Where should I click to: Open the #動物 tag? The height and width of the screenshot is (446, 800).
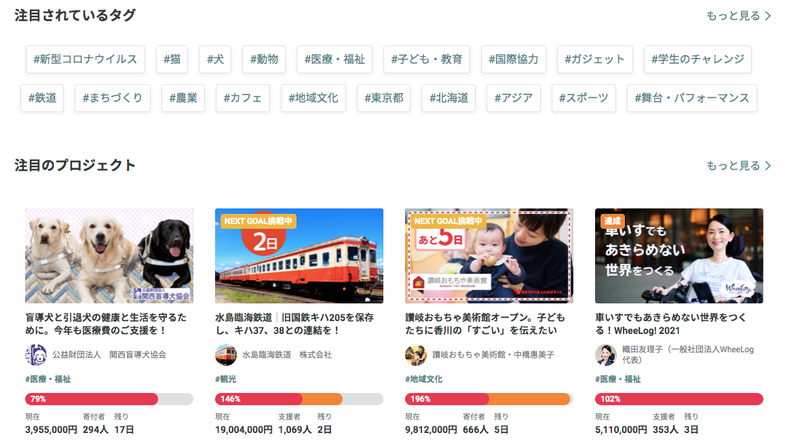click(264, 59)
